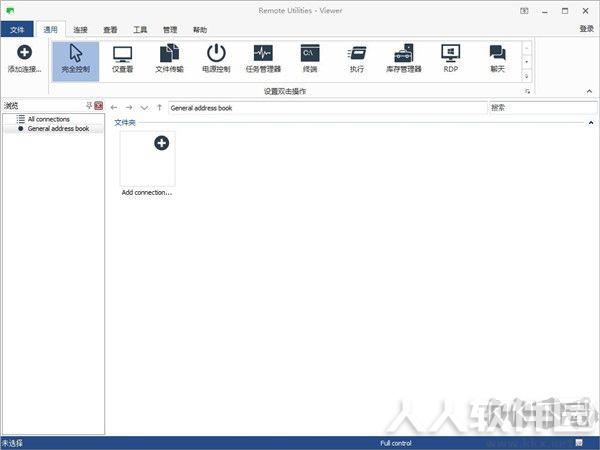Switch to the 管理 (Manage) tab
The image size is (600, 450).
coord(170,29)
